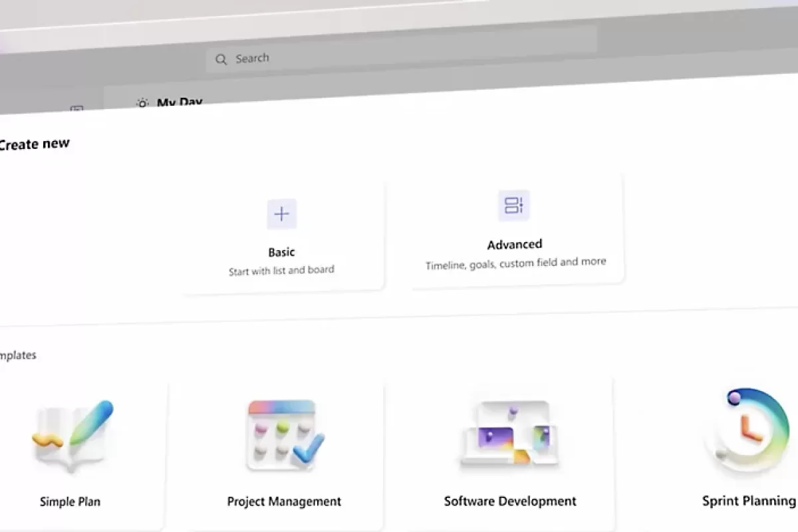Click the Project Management calendar icon
This screenshot has width=798, height=532.
(x=285, y=435)
